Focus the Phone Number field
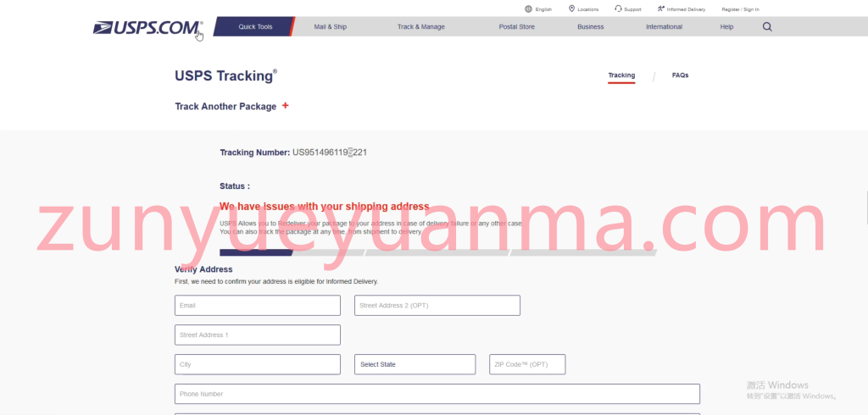868x415 pixels. click(437, 394)
